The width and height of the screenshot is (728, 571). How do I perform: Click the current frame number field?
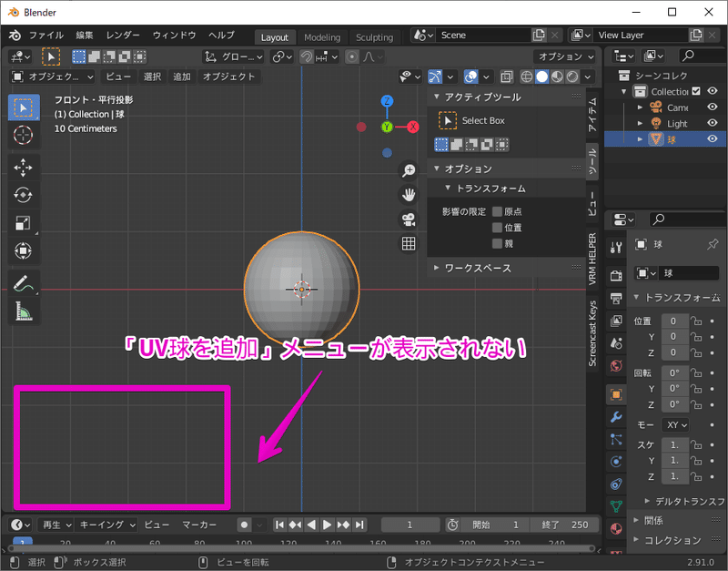click(410, 525)
